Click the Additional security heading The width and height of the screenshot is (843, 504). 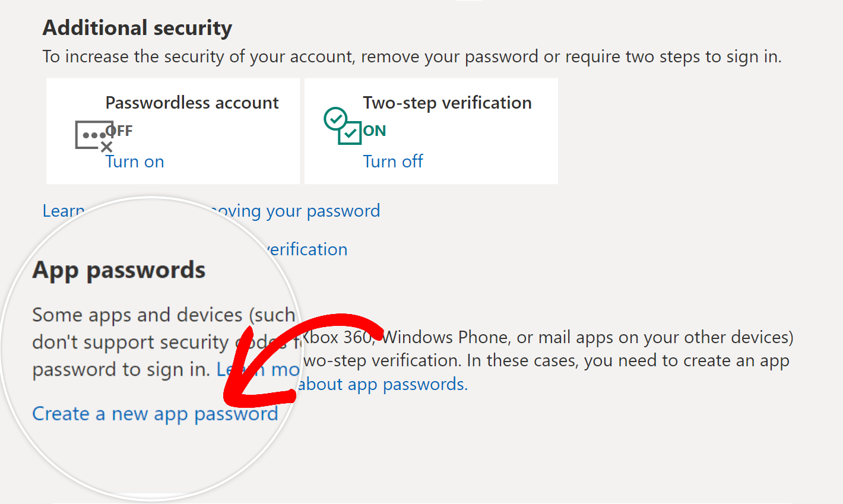point(137,27)
